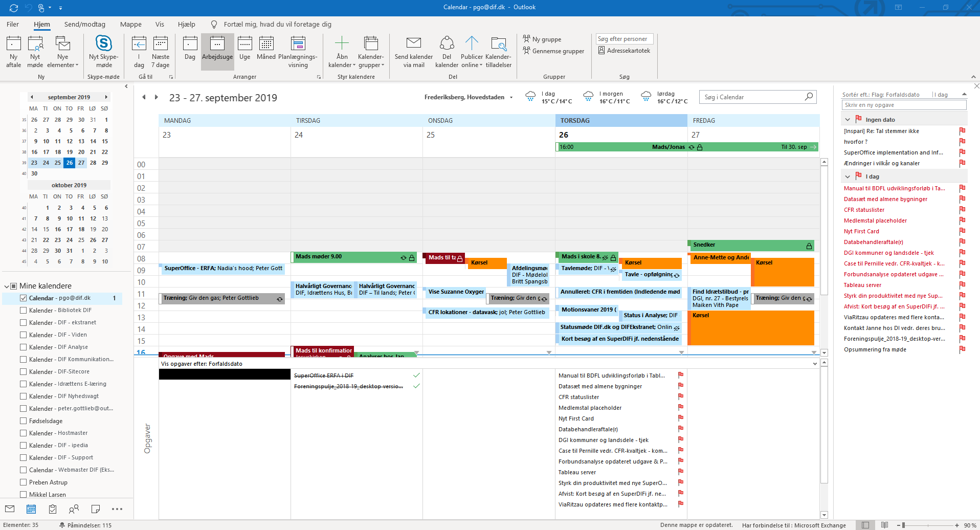The width and height of the screenshot is (980, 530).
Task: Switch to Måned view
Action: pos(266,52)
